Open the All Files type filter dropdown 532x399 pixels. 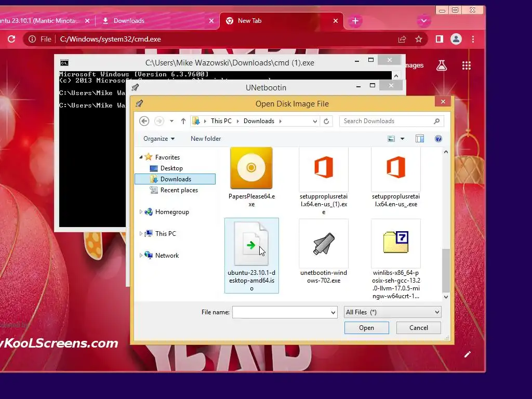pos(393,312)
